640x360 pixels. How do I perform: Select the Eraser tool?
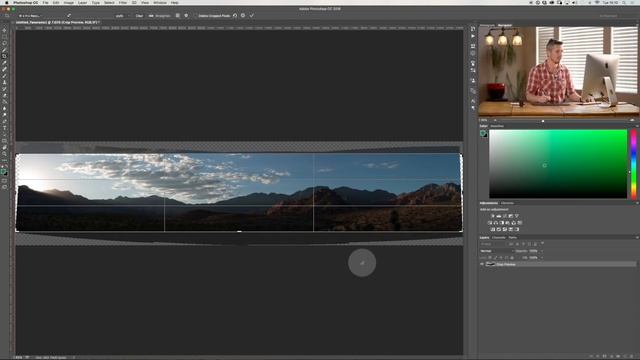(4, 95)
